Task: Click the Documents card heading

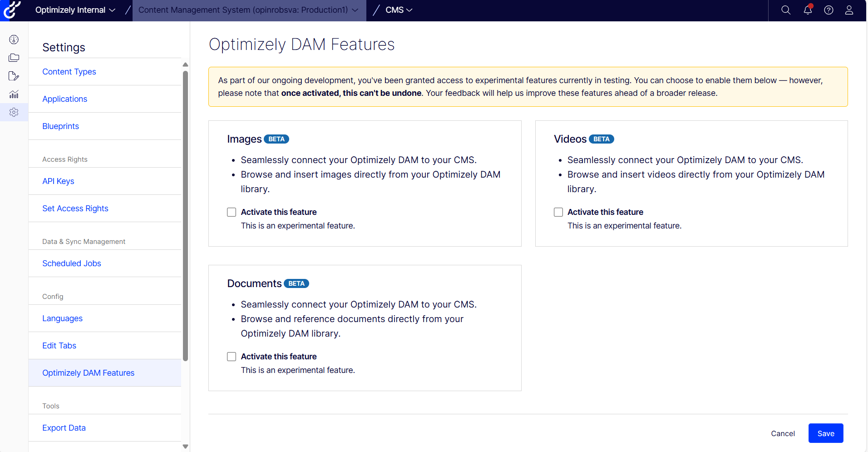Action: [254, 283]
